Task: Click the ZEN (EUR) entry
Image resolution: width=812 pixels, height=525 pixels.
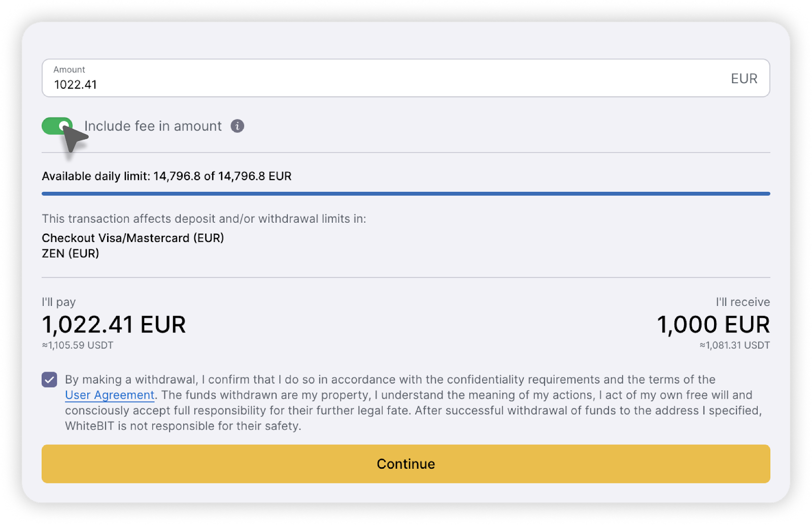Action: (71, 253)
